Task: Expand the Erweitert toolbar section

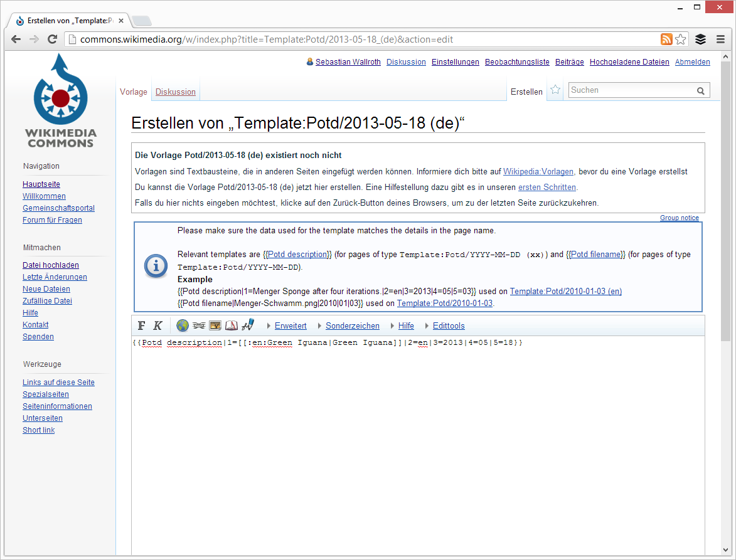Action: tap(290, 326)
